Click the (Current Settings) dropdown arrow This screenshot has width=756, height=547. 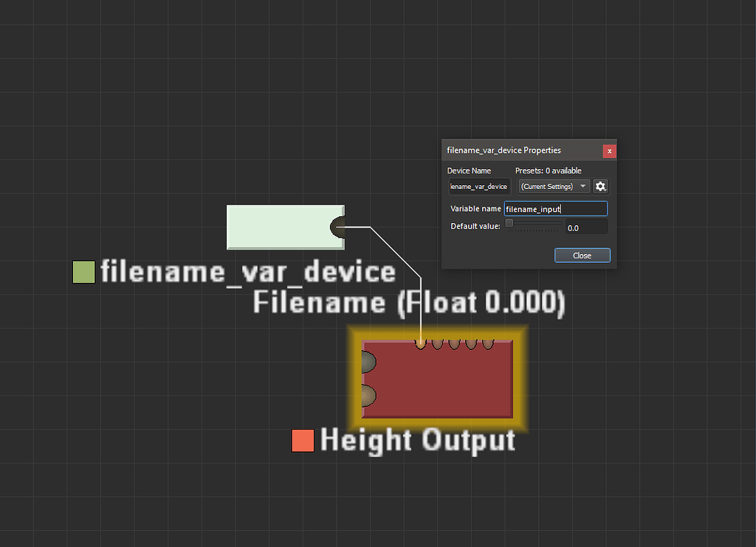coord(583,186)
